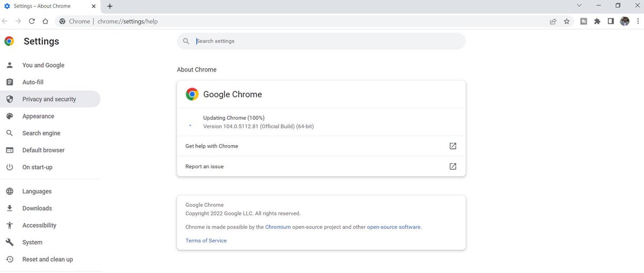644x273 pixels.
Task: Click the browser Forward arrow
Action: [18, 21]
